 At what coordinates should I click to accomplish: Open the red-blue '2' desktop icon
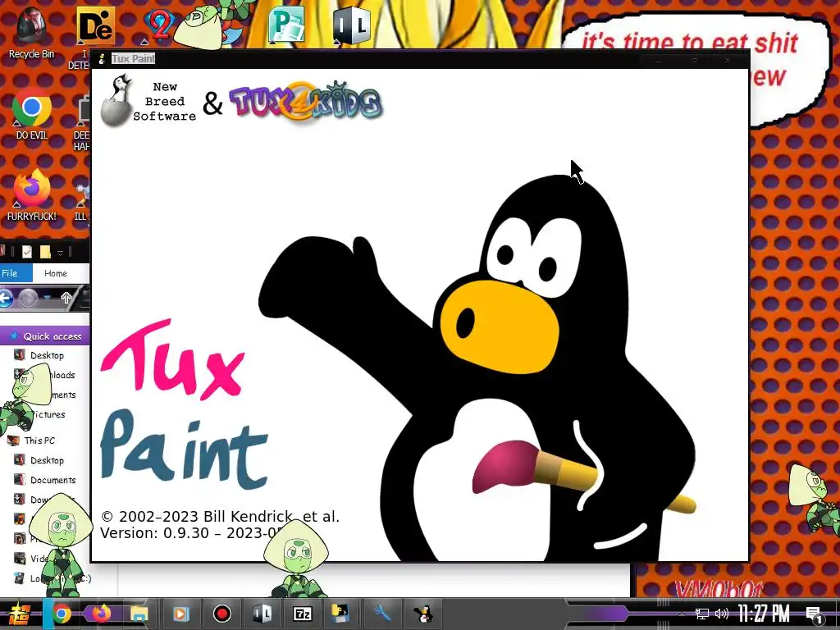click(x=159, y=24)
